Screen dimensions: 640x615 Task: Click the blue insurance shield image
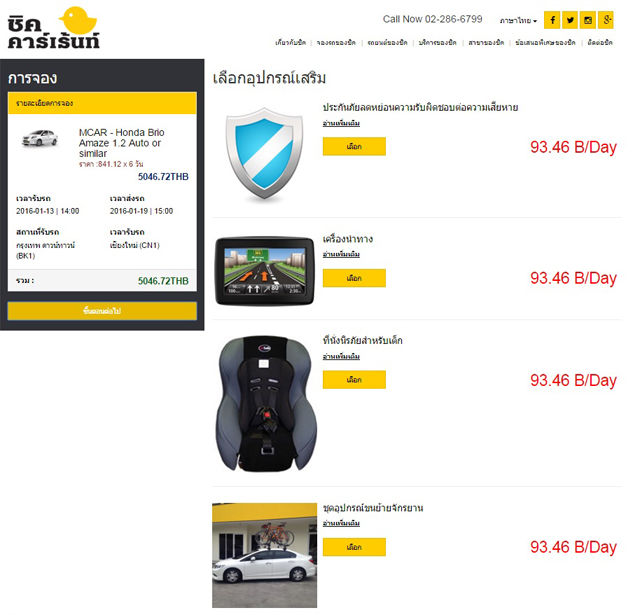coord(264,154)
